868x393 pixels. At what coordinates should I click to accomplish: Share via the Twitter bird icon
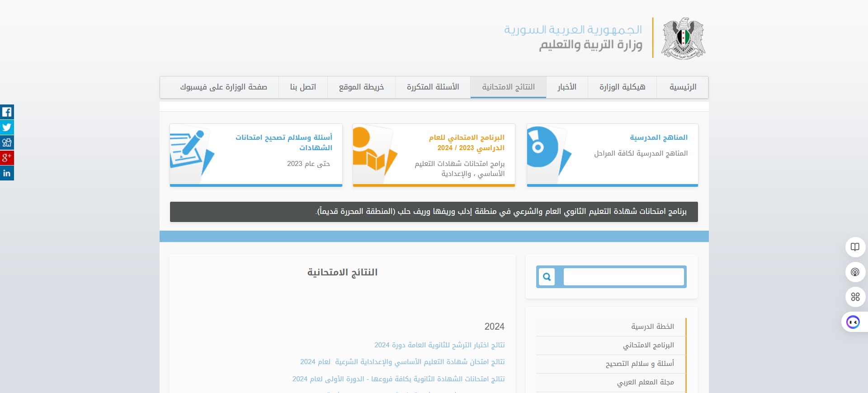[7, 127]
